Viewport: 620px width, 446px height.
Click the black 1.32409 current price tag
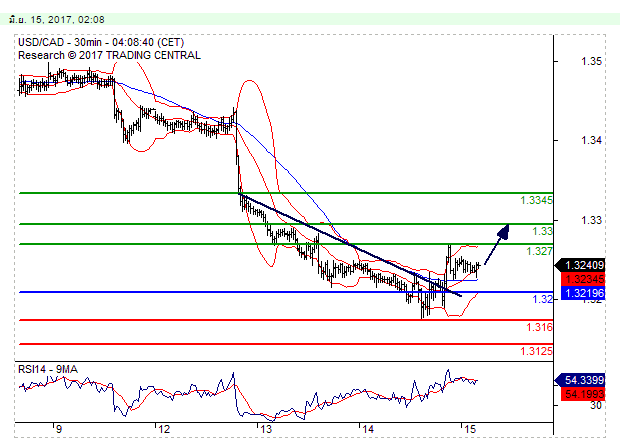click(x=581, y=265)
